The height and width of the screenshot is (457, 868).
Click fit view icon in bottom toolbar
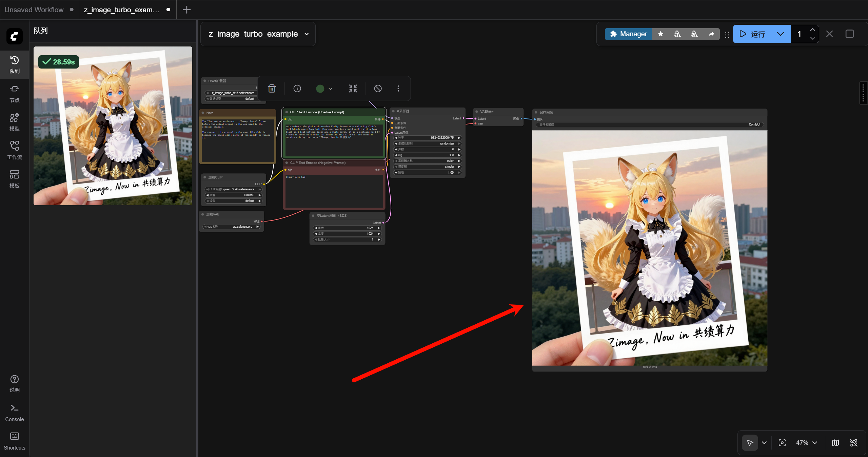[782, 443]
